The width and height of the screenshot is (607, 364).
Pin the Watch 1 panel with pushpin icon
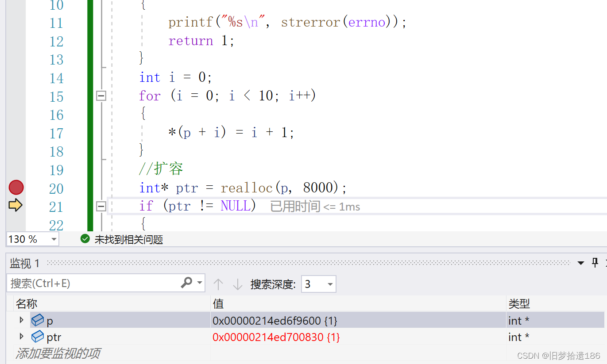click(595, 263)
